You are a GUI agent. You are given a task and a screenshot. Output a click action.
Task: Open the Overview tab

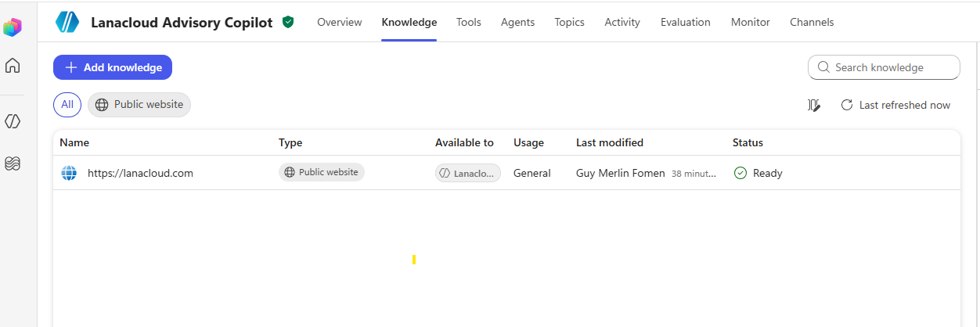tap(340, 22)
